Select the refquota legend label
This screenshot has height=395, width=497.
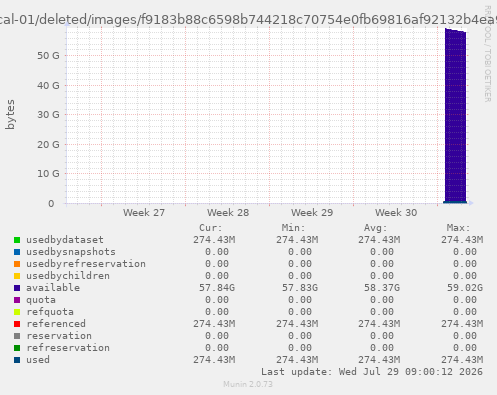(x=50, y=312)
